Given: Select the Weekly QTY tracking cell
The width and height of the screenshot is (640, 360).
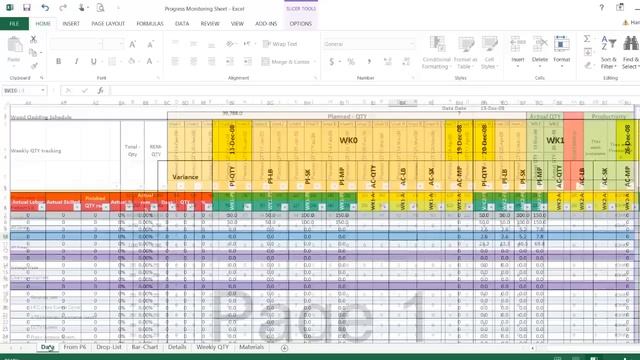Looking at the screenshot, I should point(36,151).
